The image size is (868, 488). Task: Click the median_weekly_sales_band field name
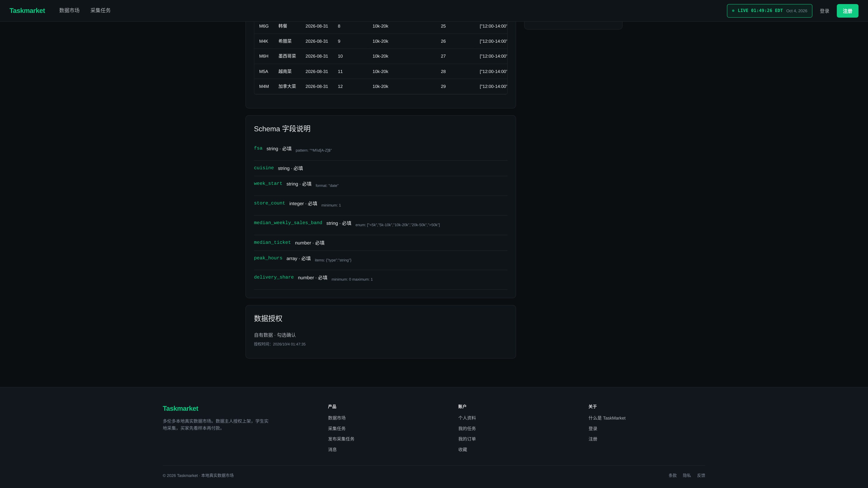click(288, 223)
